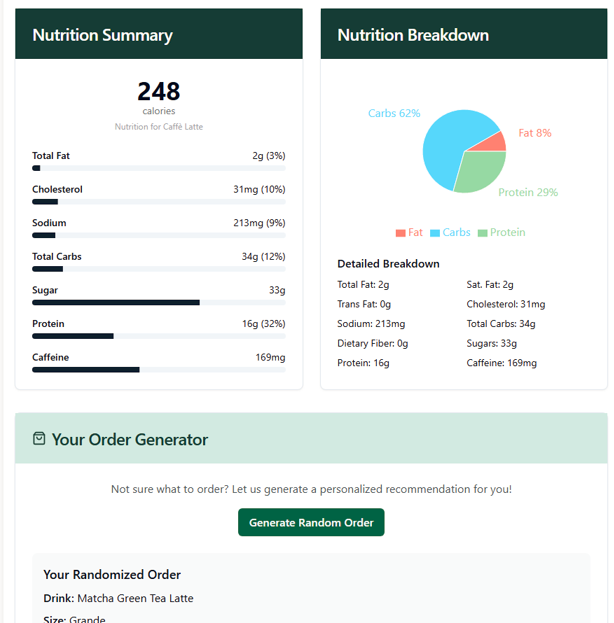
Task: Click 'Sugars: 33g' entry
Action: [491, 343]
